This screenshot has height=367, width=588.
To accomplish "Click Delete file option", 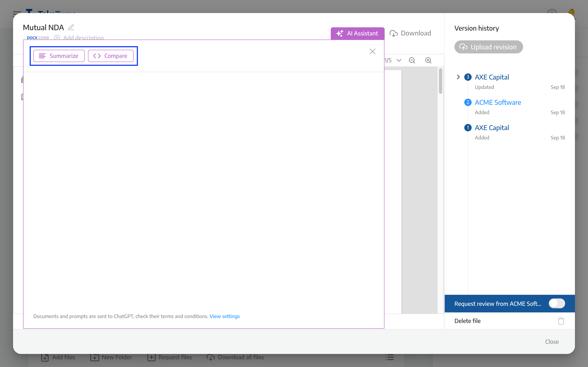I will pyautogui.click(x=467, y=321).
